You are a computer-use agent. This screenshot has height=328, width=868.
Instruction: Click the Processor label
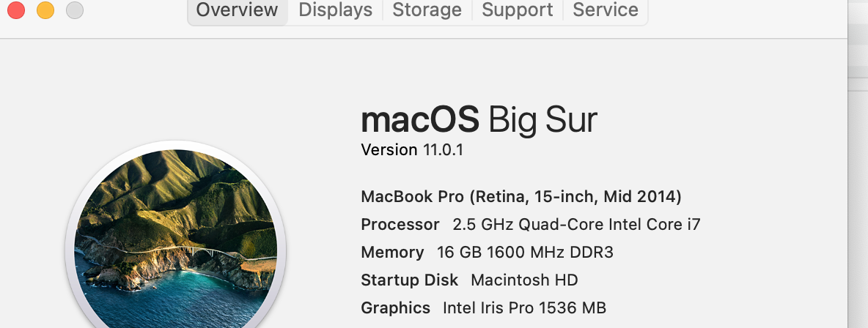(x=400, y=225)
